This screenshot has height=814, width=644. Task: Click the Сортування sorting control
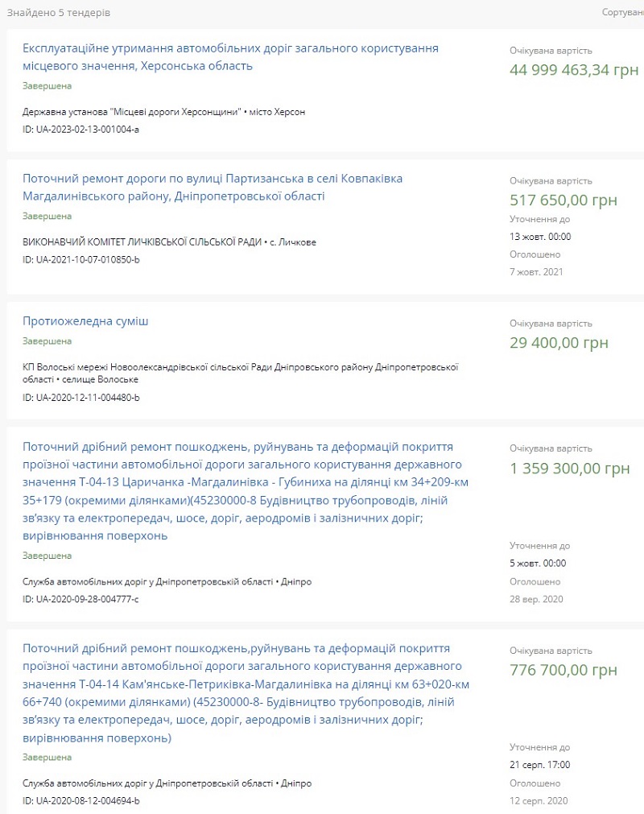point(623,12)
